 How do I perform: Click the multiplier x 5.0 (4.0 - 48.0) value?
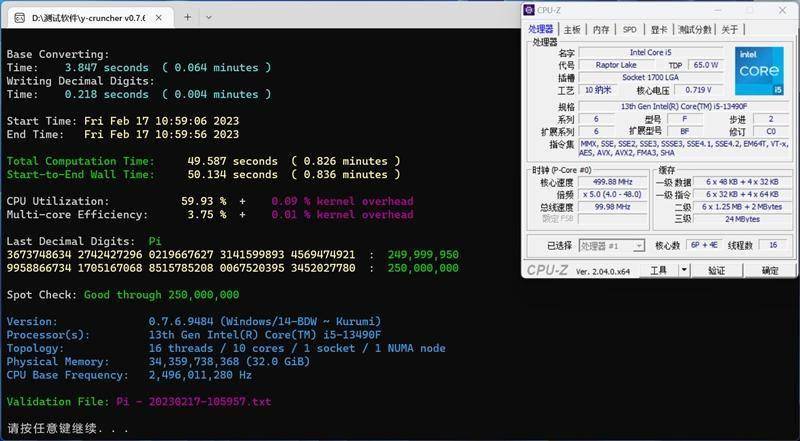point(613,194)
